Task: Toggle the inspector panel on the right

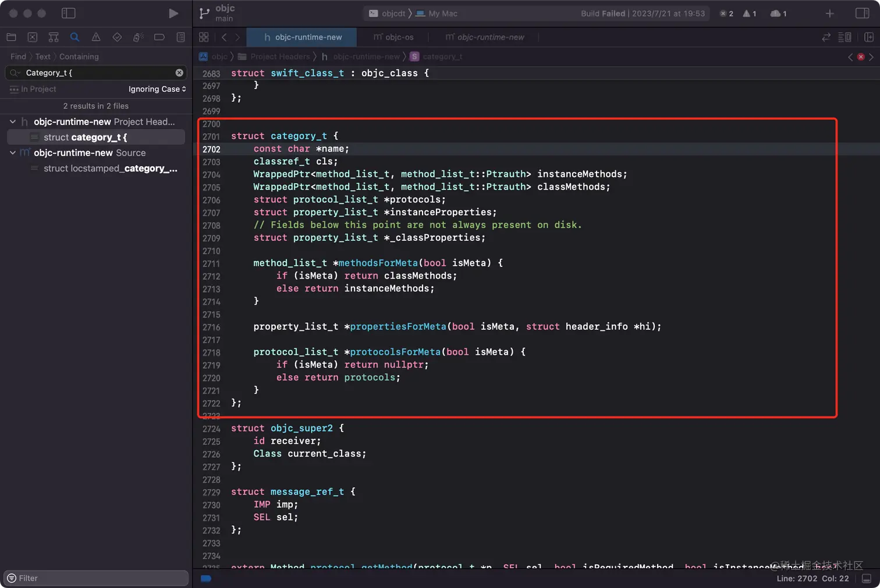Action: 862,13
